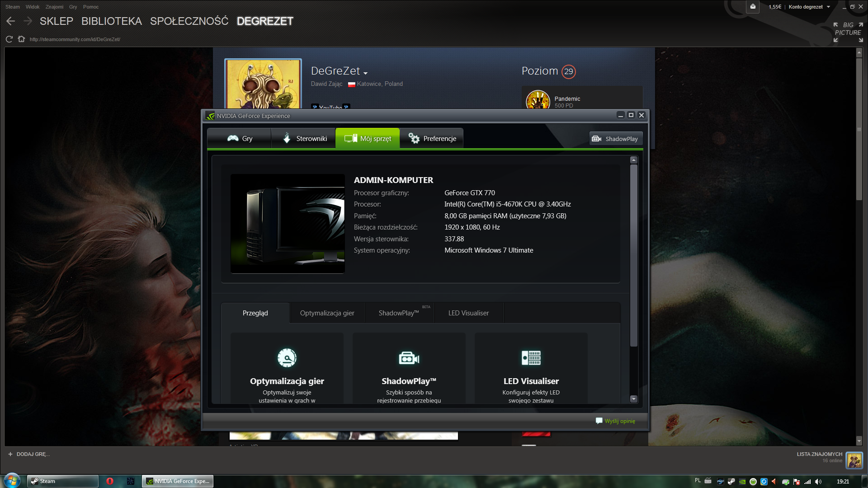This screenshot has height=488, width=868.
Task: Maximize the NVIDIA GeForce Experience window
Action: pos(631,115)
